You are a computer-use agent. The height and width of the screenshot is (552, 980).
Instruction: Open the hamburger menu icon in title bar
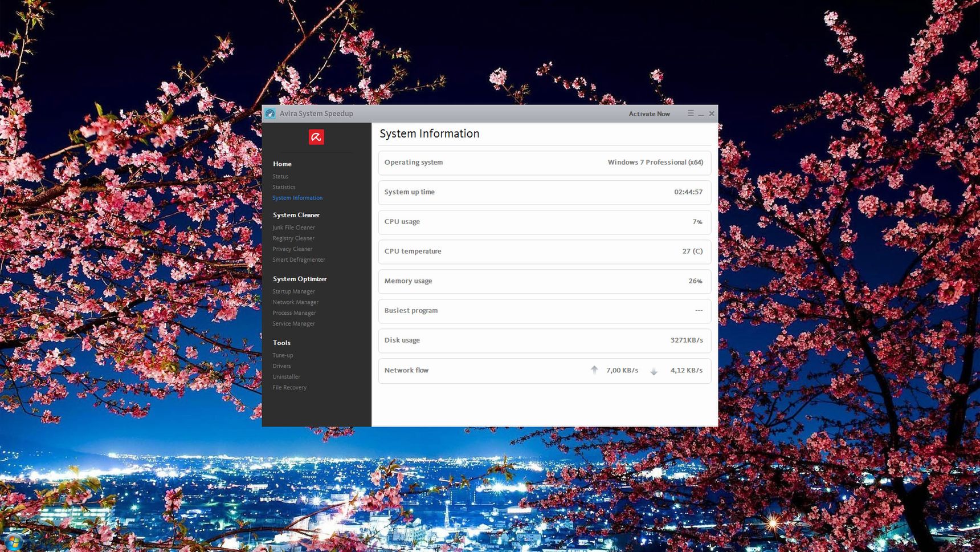coord(691,113)
